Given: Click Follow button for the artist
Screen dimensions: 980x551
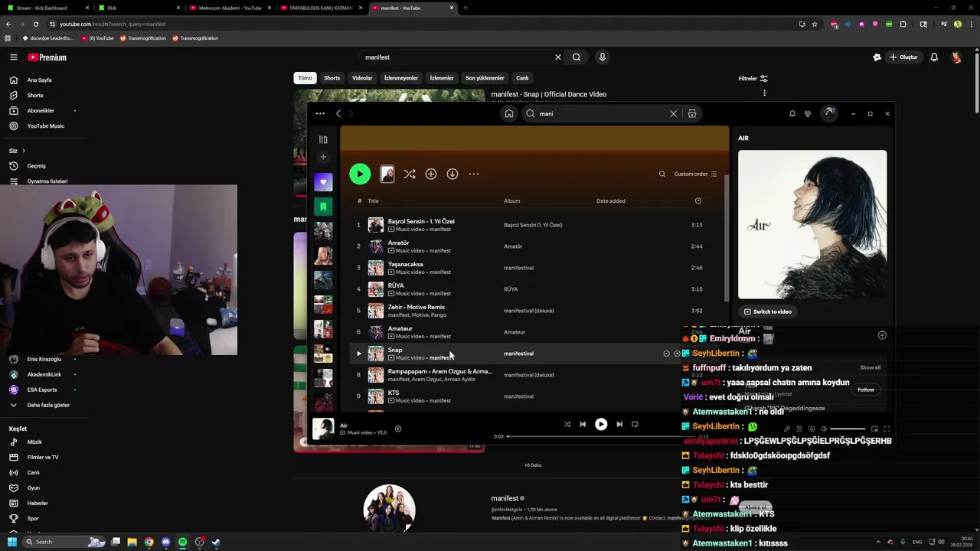Looking at the screenshot, I should click(866, 390).
